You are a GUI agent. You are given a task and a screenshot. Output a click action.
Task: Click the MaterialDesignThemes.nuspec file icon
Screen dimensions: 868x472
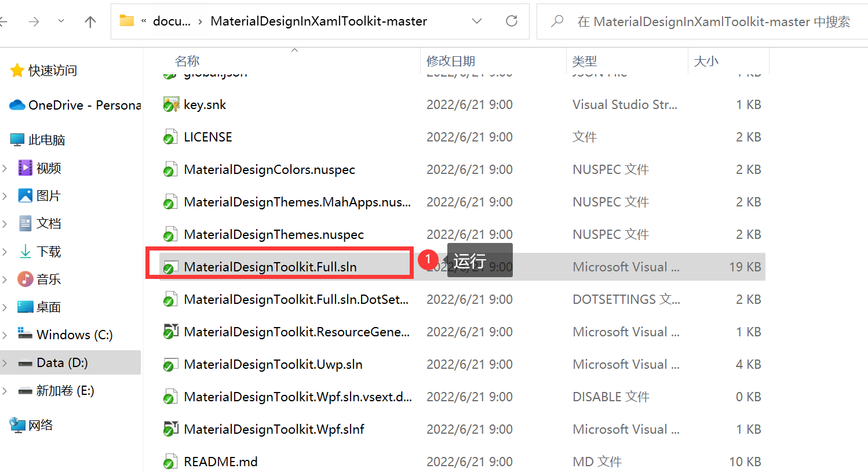[x=170, y=234]
